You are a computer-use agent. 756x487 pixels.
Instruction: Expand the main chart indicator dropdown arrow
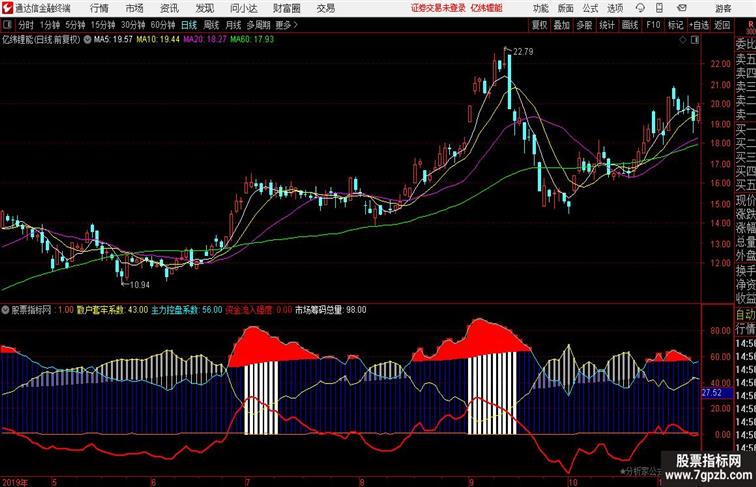pos(87,40)
